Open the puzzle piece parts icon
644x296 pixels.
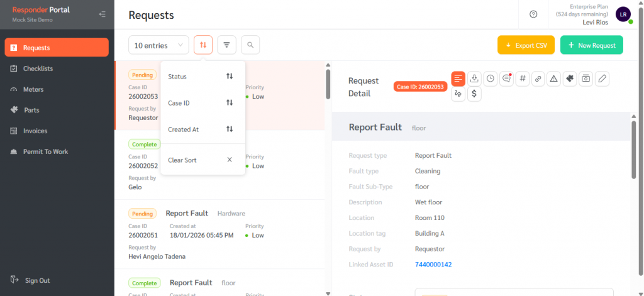coord(570,79)
